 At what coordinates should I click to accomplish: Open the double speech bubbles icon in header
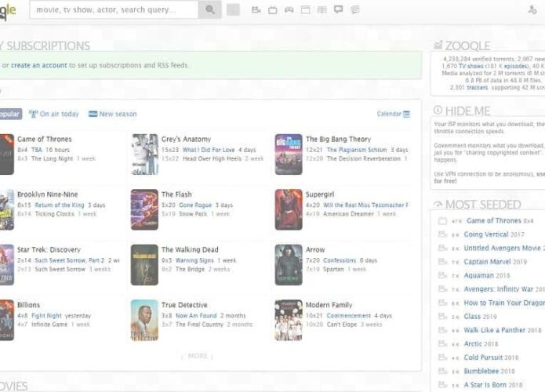pos(355,10)
